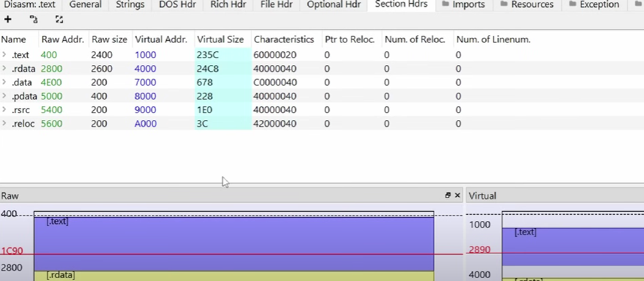The image size is (644, 281).
Task: Click the add section plus icon
Action: [8, 20]
